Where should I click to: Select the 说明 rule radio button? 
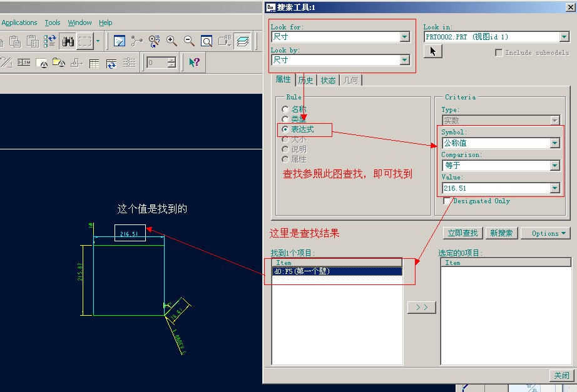285,149
